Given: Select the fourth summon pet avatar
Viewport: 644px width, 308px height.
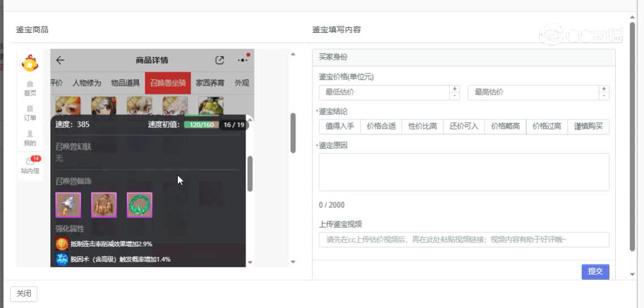Looking at the screenshot, I should [x=175, y=105].
